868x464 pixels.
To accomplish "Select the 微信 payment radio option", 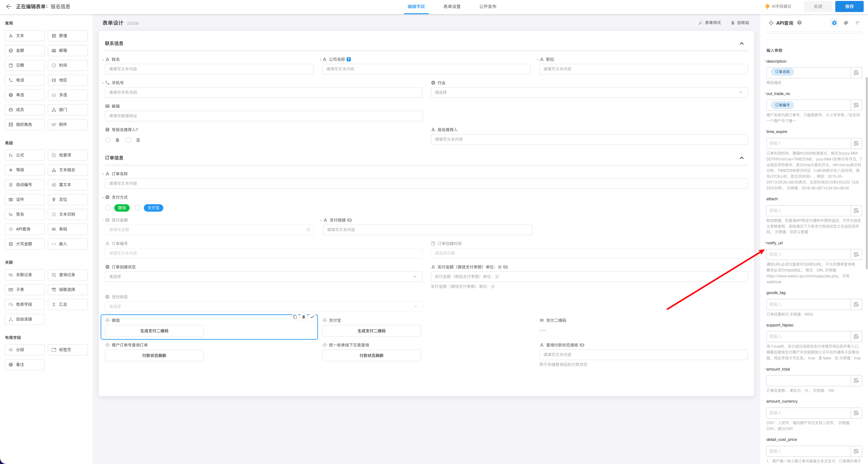I will click(x=108, y=208).
